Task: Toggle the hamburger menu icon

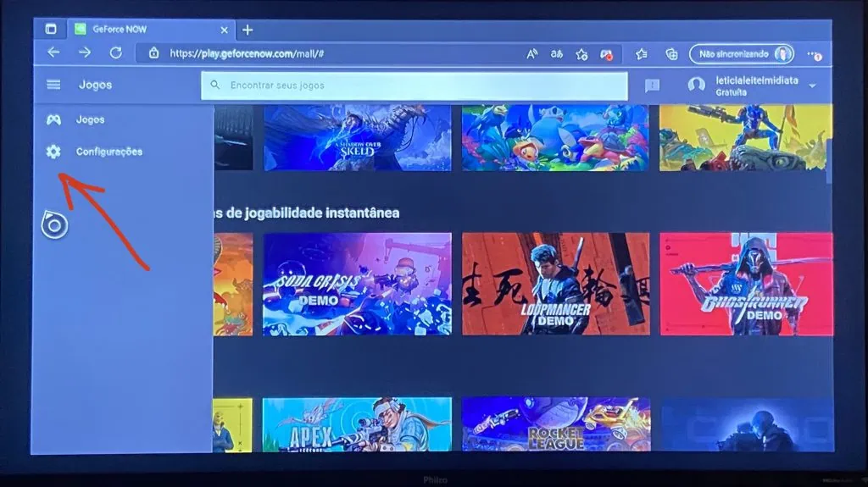Action: click(53, 85)
